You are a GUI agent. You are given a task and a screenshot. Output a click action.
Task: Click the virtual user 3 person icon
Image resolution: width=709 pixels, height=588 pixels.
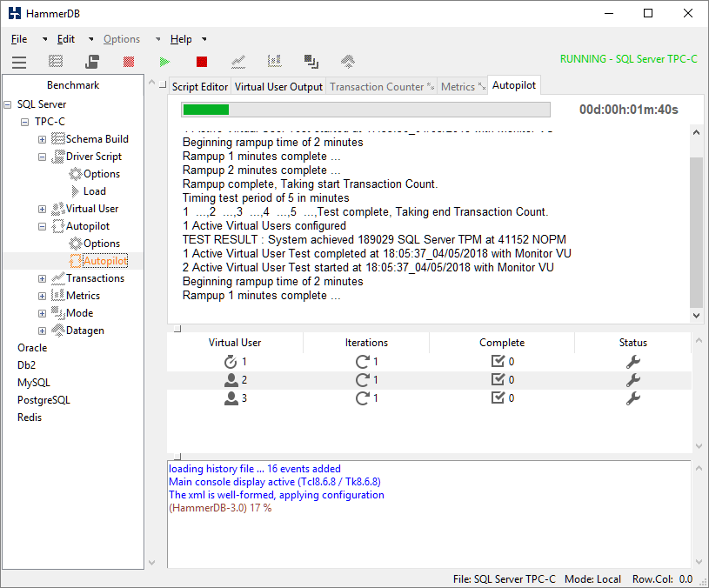click(x=231, y=398)
